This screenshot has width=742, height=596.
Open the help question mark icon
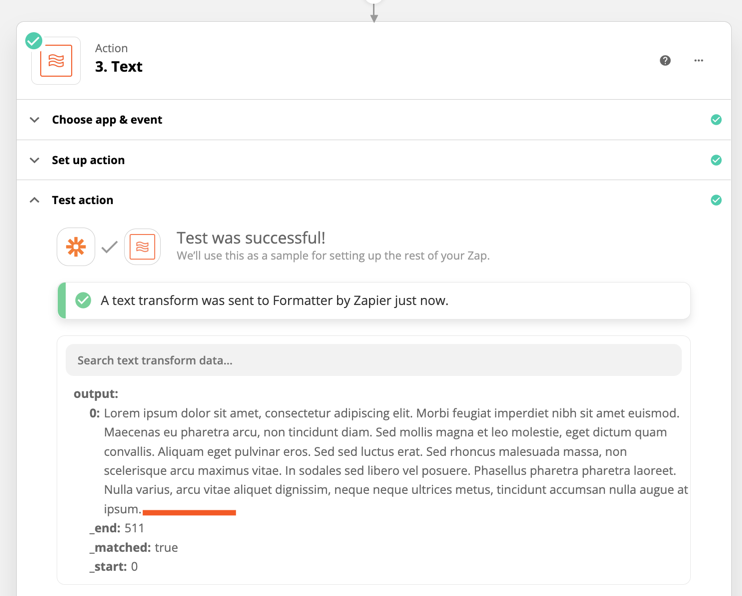click(x=665, y=61)
